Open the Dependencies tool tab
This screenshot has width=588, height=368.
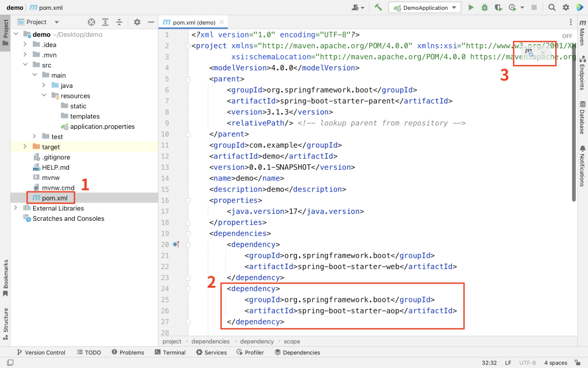click(297, 352)
